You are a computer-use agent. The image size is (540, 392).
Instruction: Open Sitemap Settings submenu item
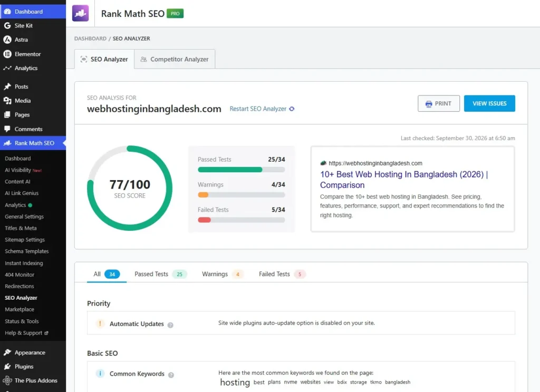(25, 240)
